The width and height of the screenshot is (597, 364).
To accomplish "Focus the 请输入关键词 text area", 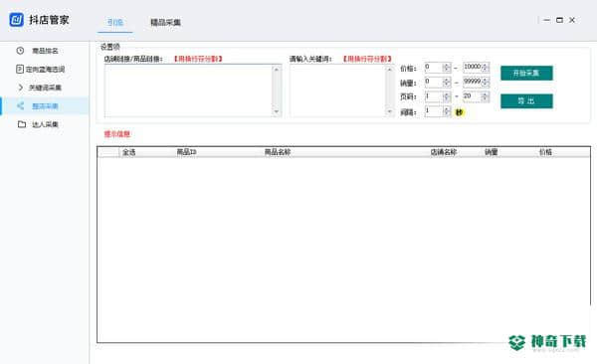I will tap(337, 91).
